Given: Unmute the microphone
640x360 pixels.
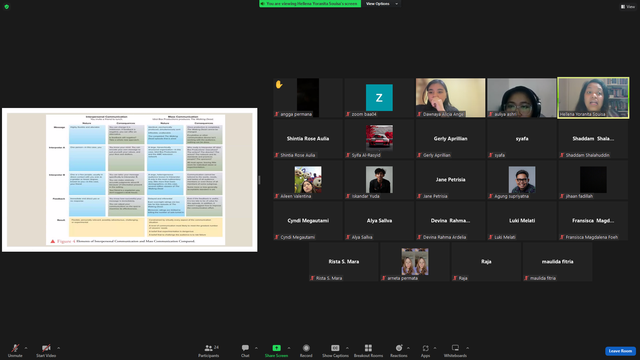Looking at the screenshot, I should click(15, 351).
